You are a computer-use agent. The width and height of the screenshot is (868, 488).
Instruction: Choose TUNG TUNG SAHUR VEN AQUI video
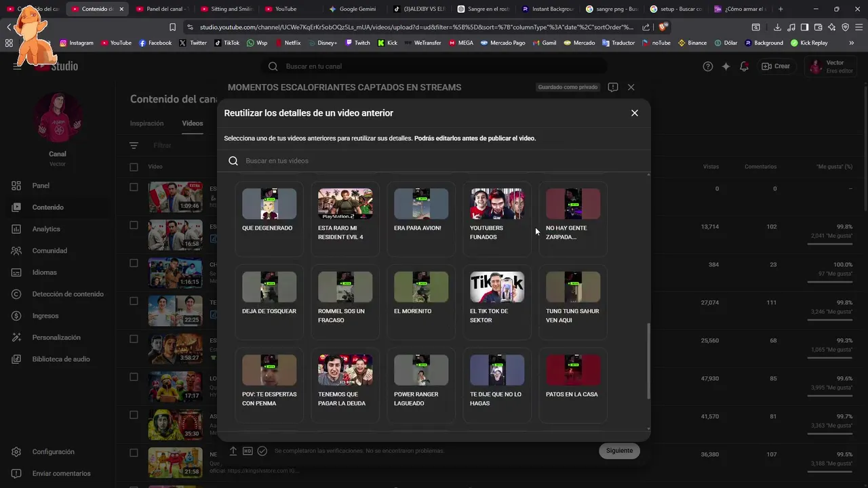[573, 302]
